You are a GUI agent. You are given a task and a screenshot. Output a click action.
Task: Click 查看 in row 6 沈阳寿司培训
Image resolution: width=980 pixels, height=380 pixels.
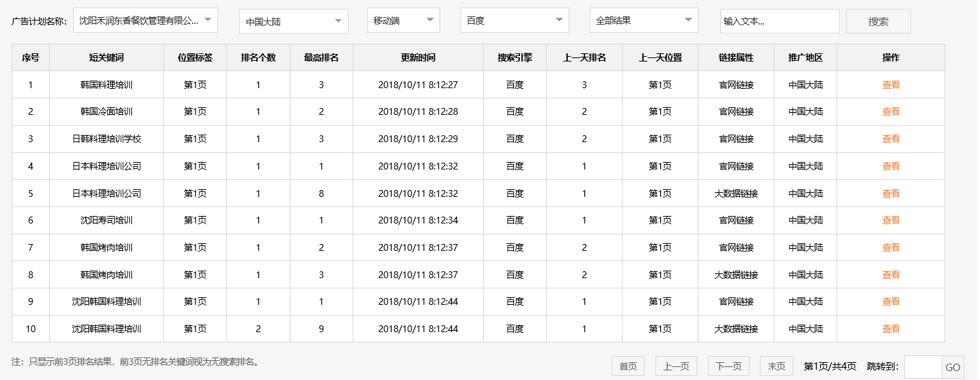coord(890,220)
